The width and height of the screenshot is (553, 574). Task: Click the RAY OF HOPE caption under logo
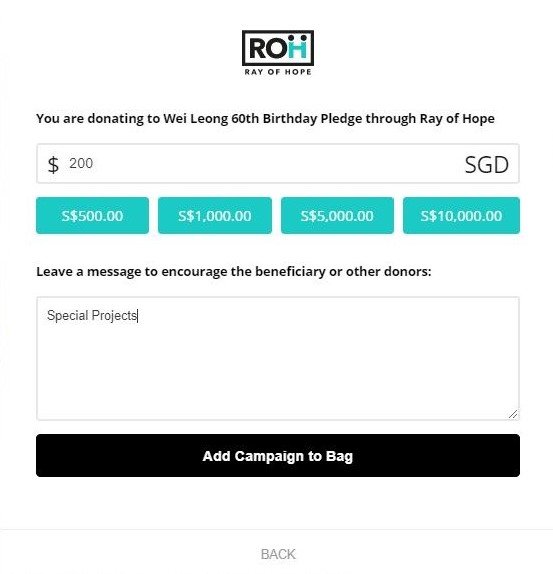pyautogui.click(x=278, y=72)
